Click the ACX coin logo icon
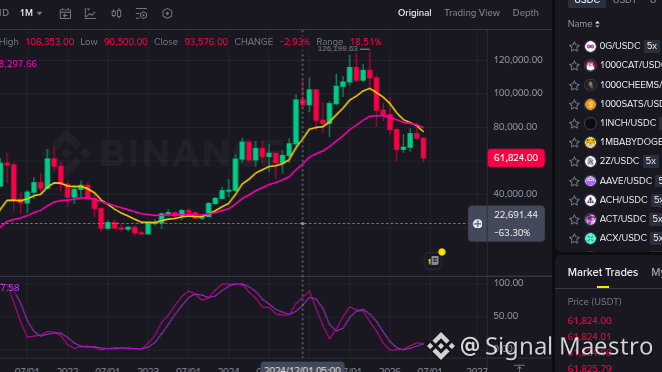Image resolution: width=662 pixels, height=372 pixels. (x=590, y=239)
